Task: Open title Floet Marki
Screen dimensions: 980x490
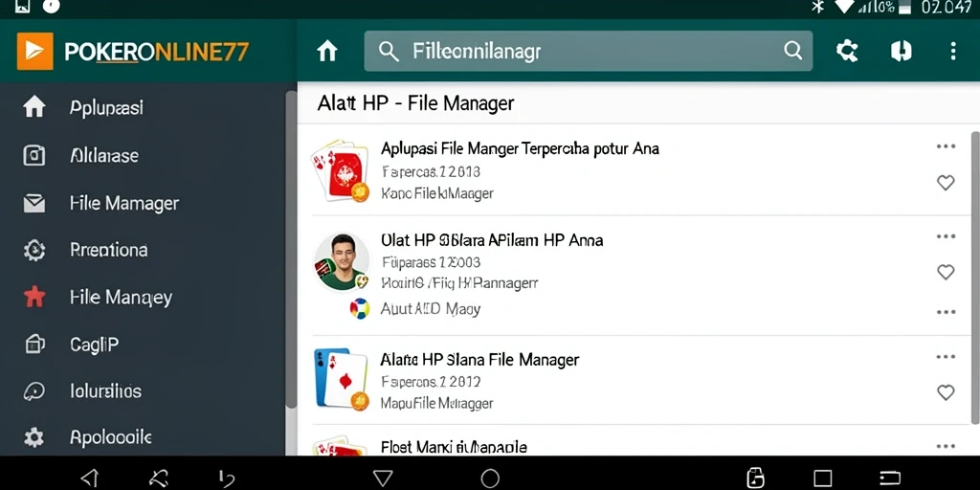Action: (x=454, y=447)
